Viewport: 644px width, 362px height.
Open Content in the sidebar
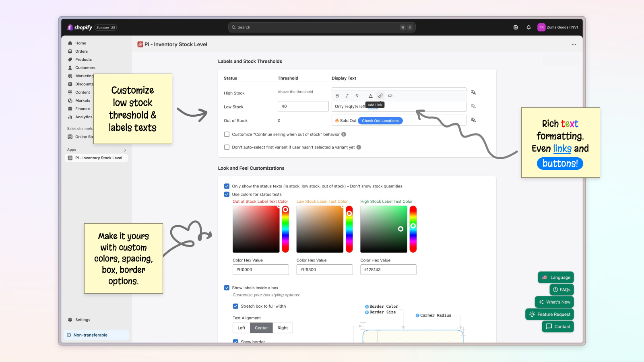[x=83, y=93]
